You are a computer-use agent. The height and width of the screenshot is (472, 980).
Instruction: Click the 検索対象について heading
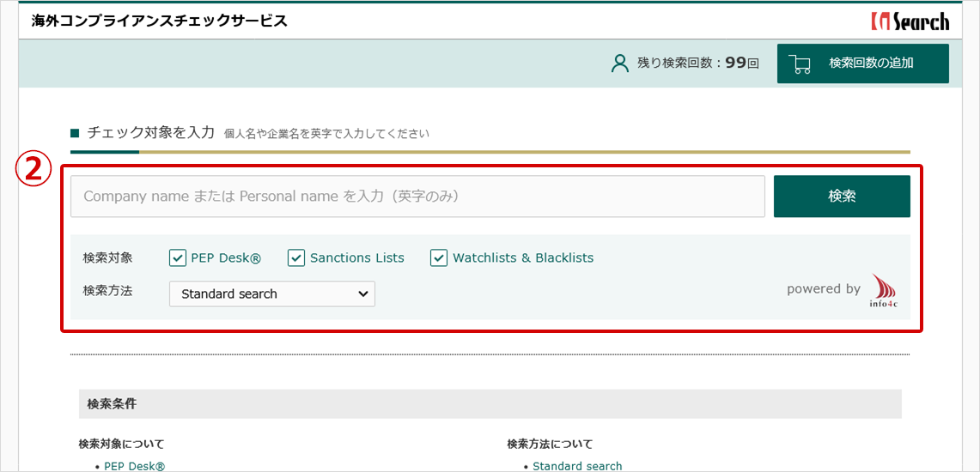point(121,444)
